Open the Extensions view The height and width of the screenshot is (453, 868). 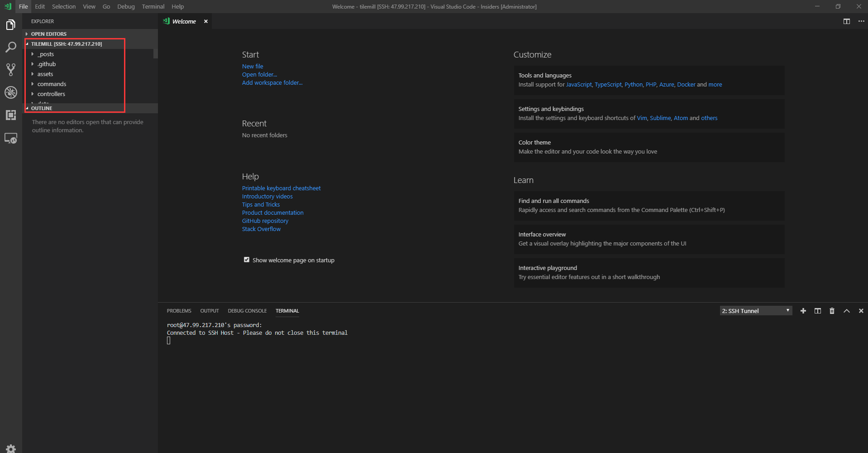10,115
